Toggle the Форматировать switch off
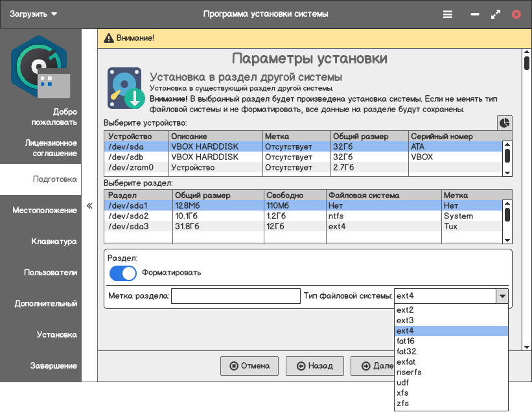Image resolution: width=532 pixels, height=412 pixels. coord(123,273)
